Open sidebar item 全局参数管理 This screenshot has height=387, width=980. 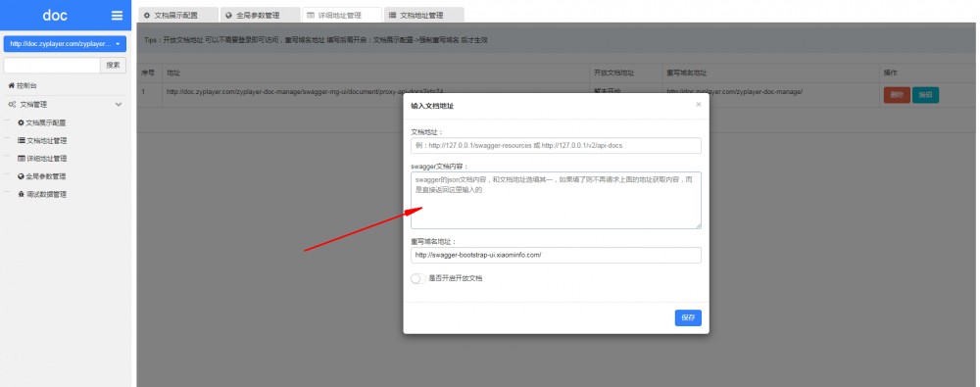coord(42,176)
